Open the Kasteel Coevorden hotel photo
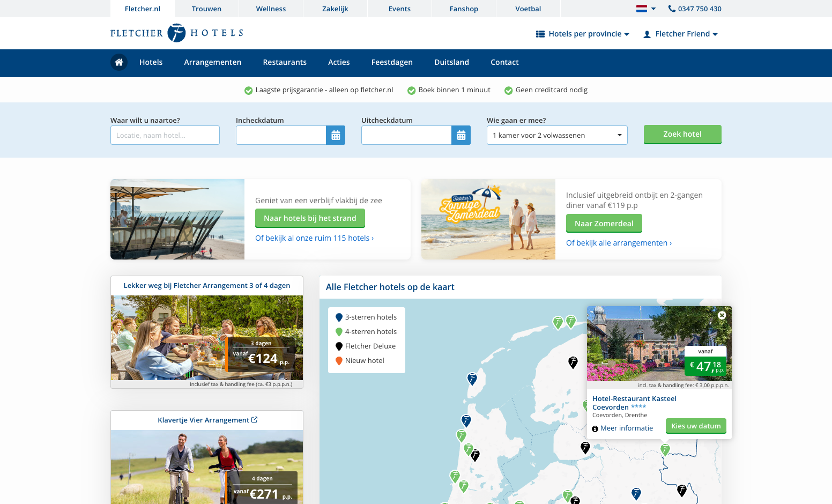Image resolution: width=832 pixels, height=504 pixels. [x=659, y=344]
